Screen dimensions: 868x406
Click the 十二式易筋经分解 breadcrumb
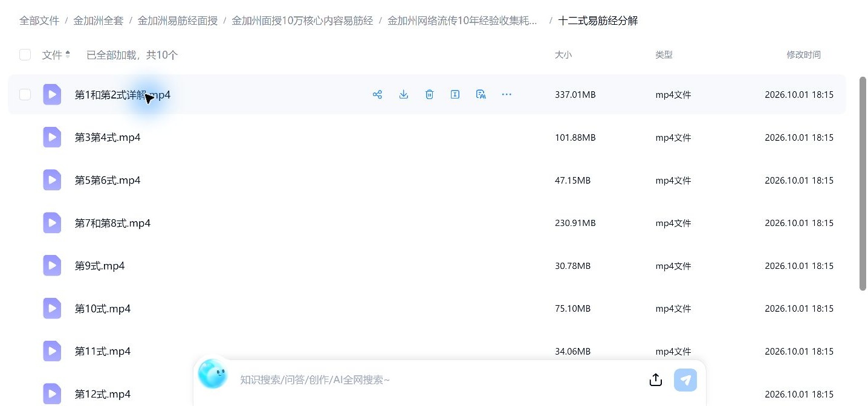(598, 21)
